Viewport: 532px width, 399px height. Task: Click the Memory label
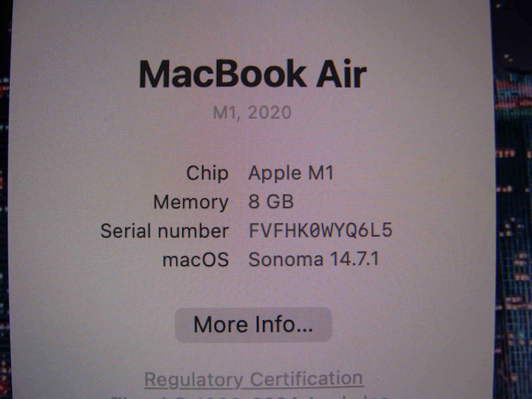pyautogui.click(x=191, y=202)
